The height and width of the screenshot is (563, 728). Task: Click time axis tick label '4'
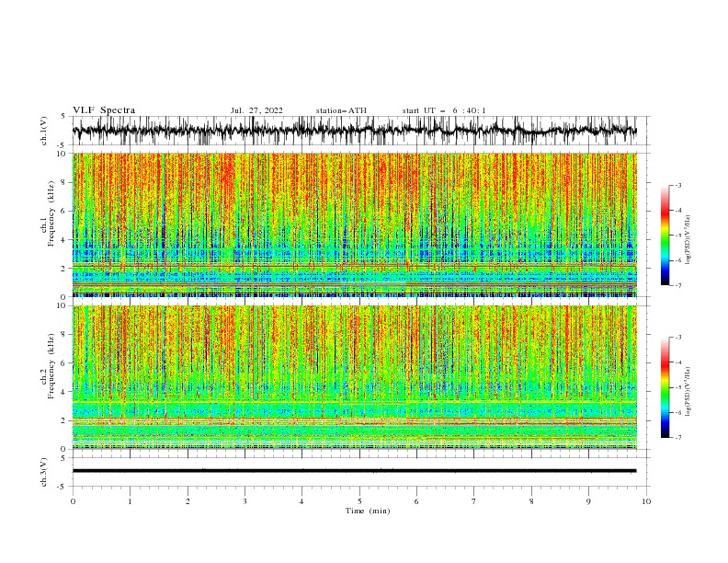[301, 501]
